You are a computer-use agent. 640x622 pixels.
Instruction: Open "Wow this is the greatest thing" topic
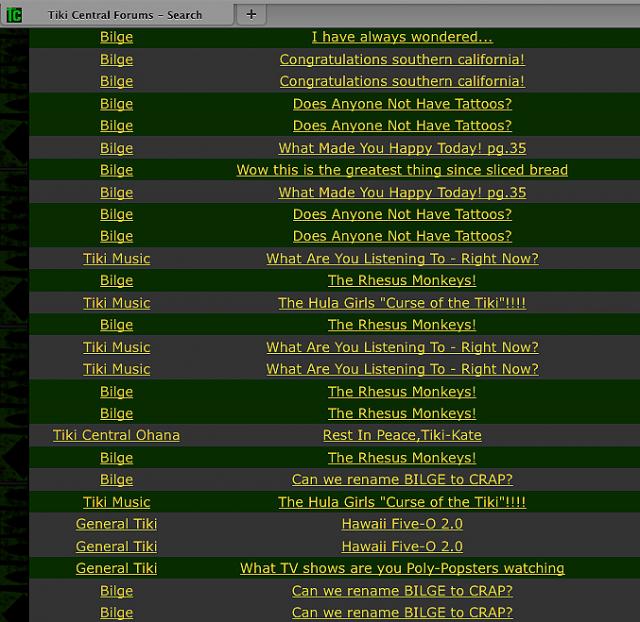(402, 170)
